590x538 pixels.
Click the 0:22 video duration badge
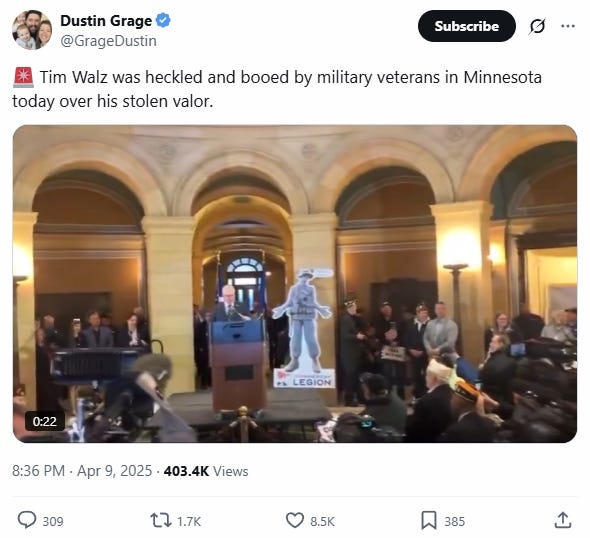coord(44,421)
